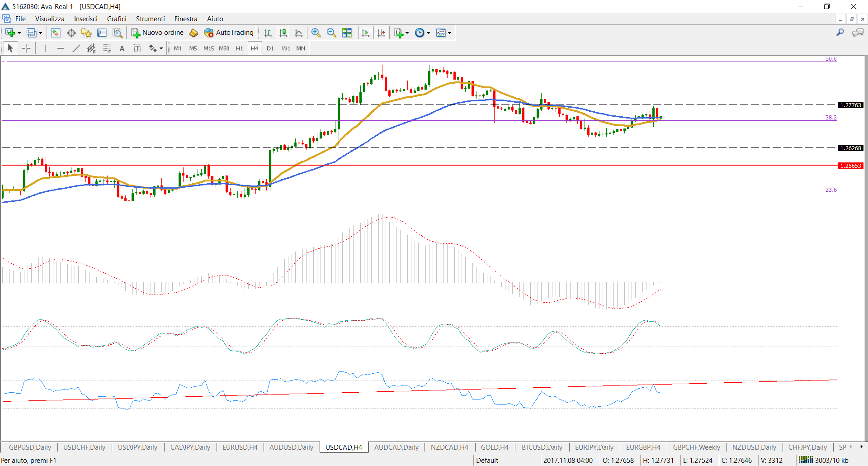This screenshot has height=466, width=868.
Task: Expand the Profiles dropdown arrow
Action: click(x=40, y=33)
